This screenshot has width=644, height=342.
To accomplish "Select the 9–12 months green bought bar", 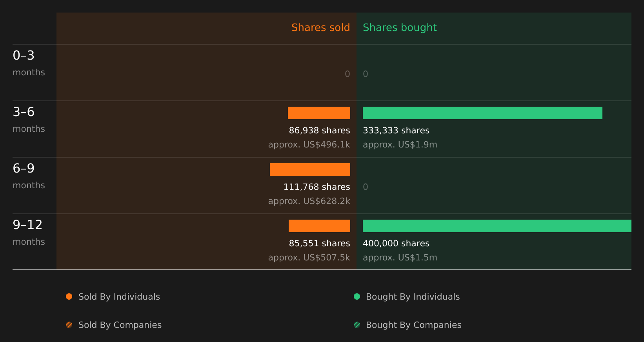I will [497, 226].
